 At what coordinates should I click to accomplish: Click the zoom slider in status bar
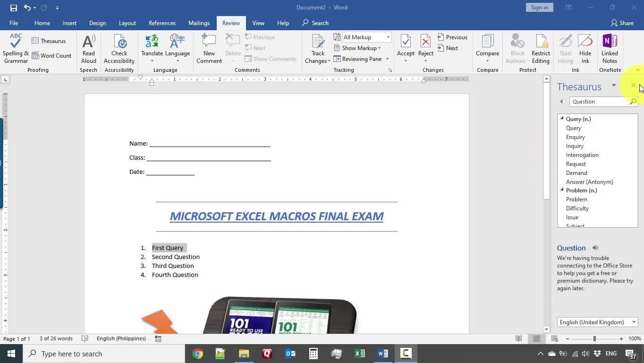coord(594,338)
